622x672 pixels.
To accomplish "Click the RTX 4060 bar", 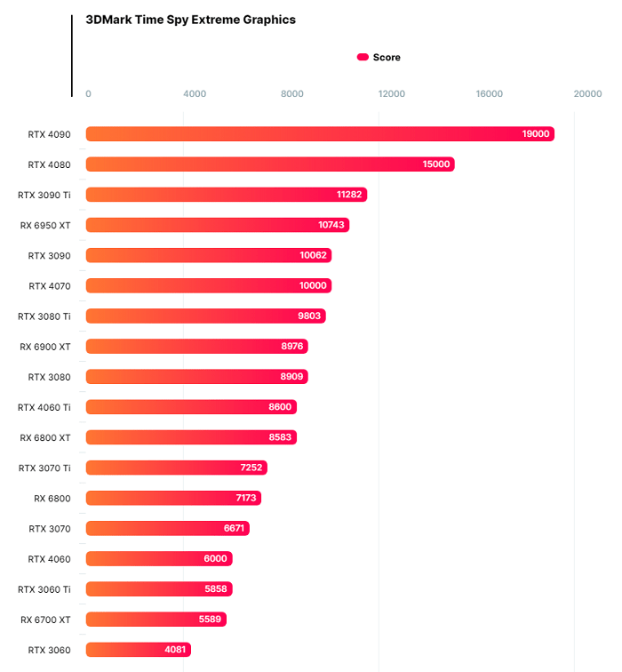I will pos(159,558).
